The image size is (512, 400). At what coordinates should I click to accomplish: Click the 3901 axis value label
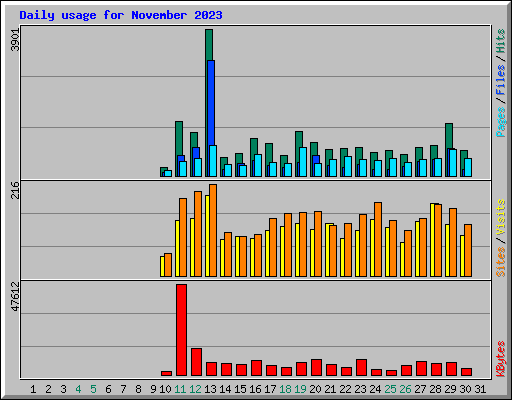click(x=15, y=40)
